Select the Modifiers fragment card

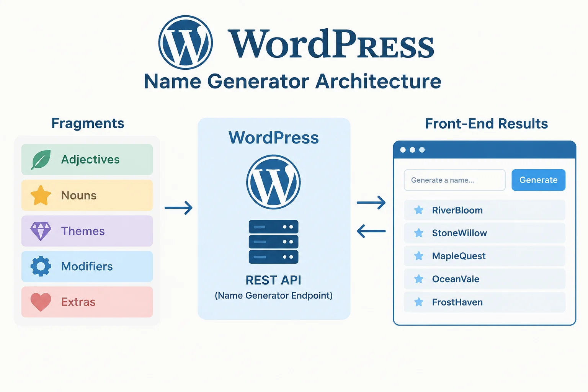[x=87, y=266]
